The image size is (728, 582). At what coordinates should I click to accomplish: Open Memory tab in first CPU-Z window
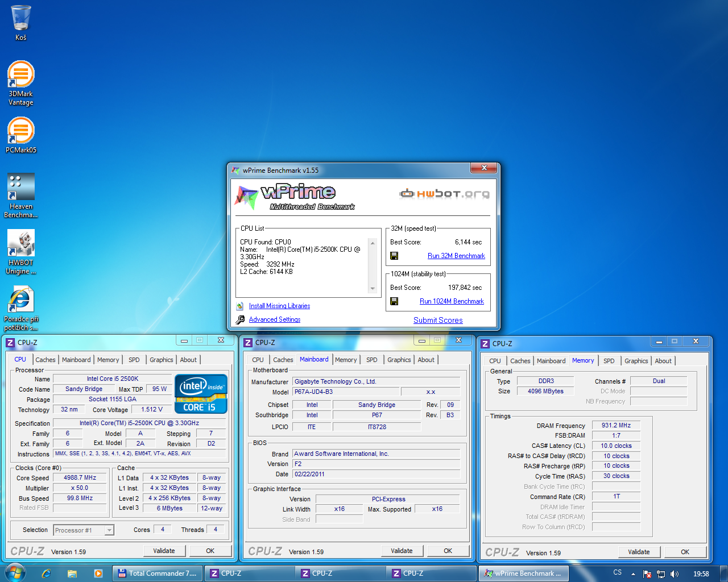point(108,360)
